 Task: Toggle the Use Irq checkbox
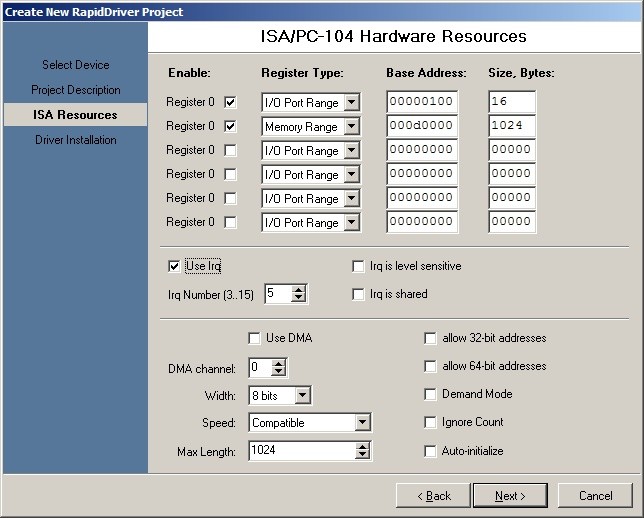(174, 266)
